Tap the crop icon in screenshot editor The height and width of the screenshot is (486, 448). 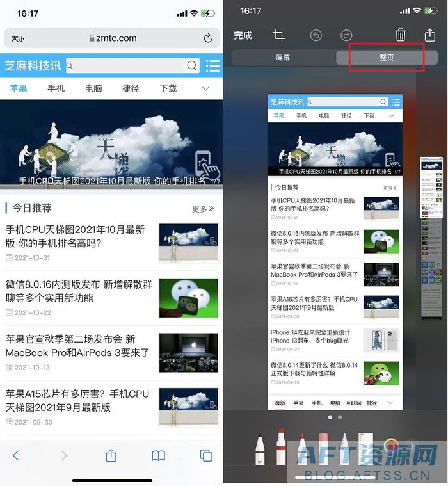click(278, 36)
